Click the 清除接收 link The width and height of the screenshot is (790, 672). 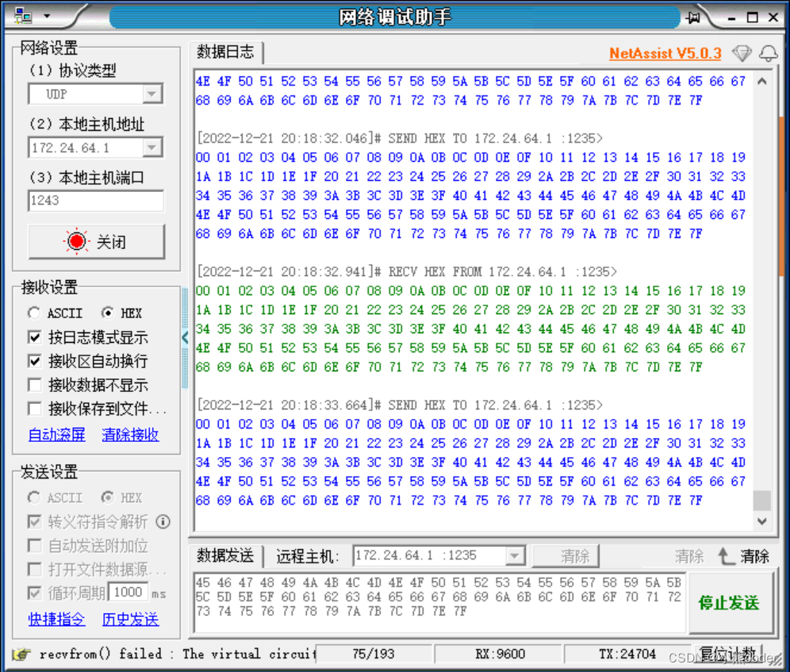click(129, 435)
